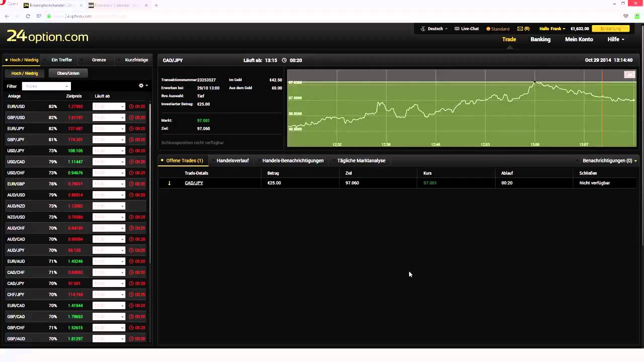Click the clock icon beside Läuft ab header

(x=284, y=60)
